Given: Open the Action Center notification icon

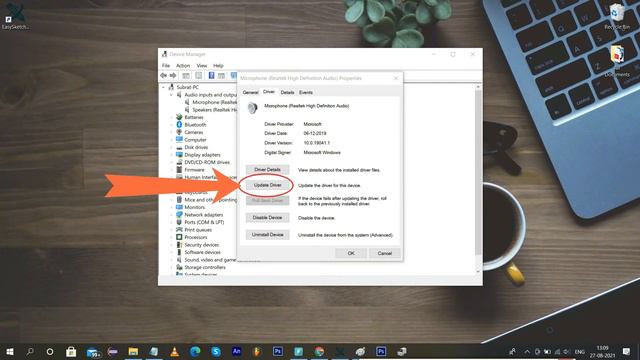Looking at the screenshot, I should pyautogui.click(x=627, y=351).
